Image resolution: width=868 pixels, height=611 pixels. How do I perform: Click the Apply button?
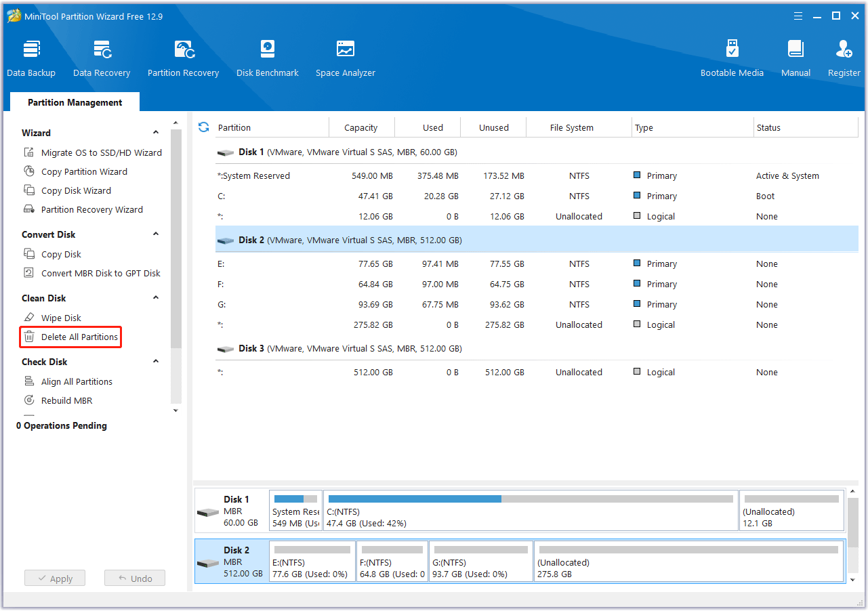click(x=55, y=578)
